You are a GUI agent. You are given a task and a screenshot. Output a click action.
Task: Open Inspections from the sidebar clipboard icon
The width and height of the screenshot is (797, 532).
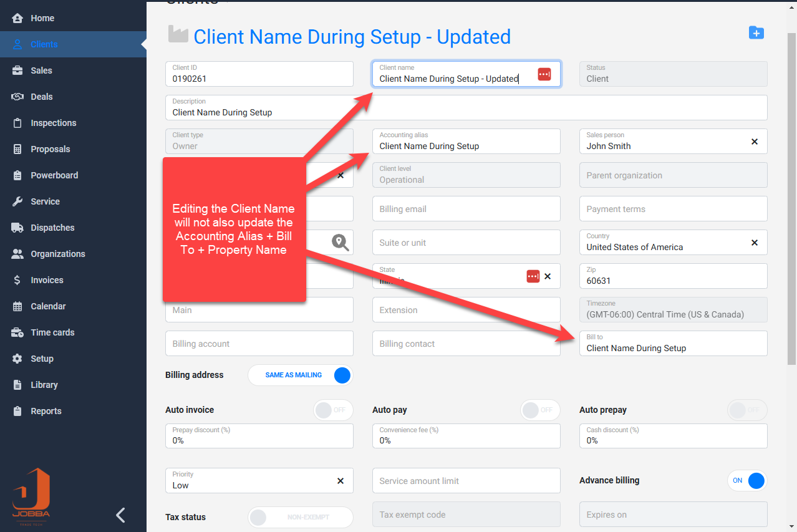tap(18, 123)
